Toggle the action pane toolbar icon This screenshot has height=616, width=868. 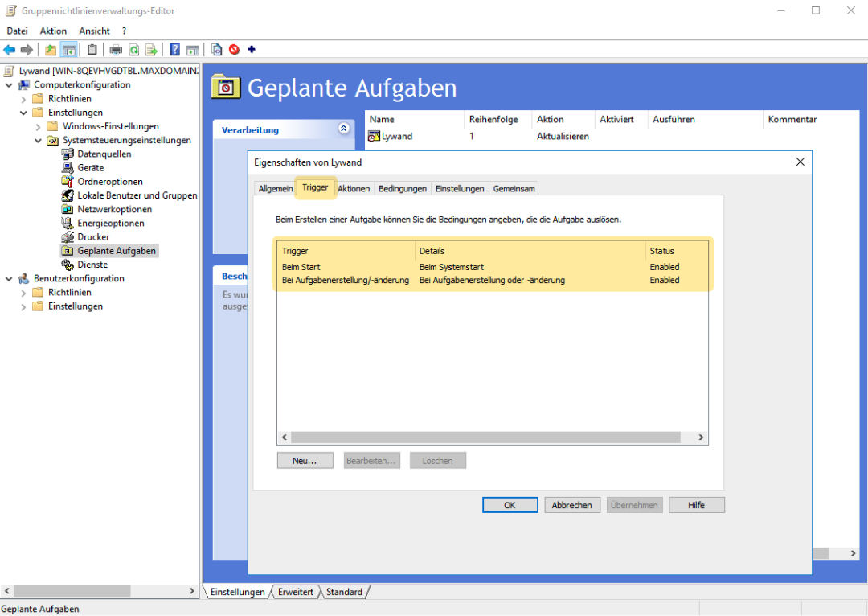click(x=193, y=50)
